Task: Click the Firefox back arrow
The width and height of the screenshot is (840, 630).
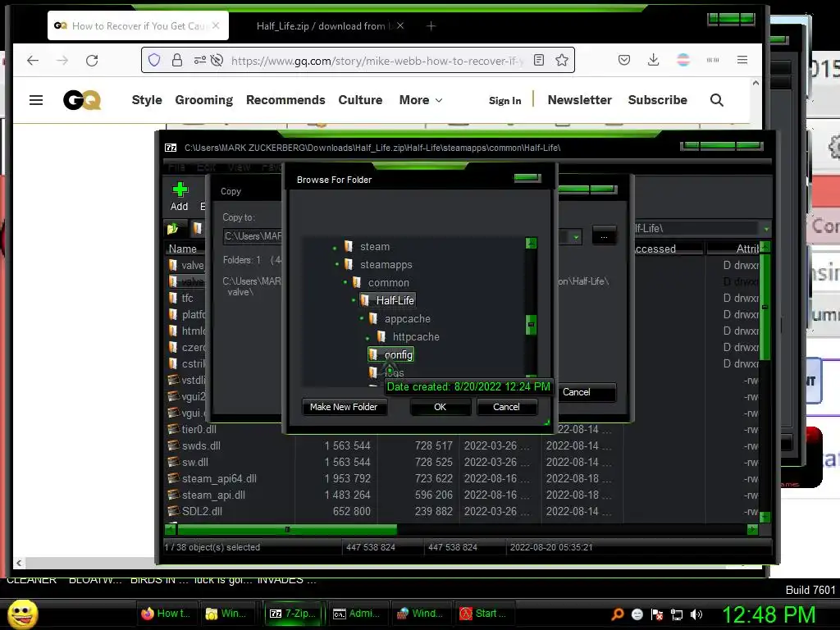Action: 33,60
